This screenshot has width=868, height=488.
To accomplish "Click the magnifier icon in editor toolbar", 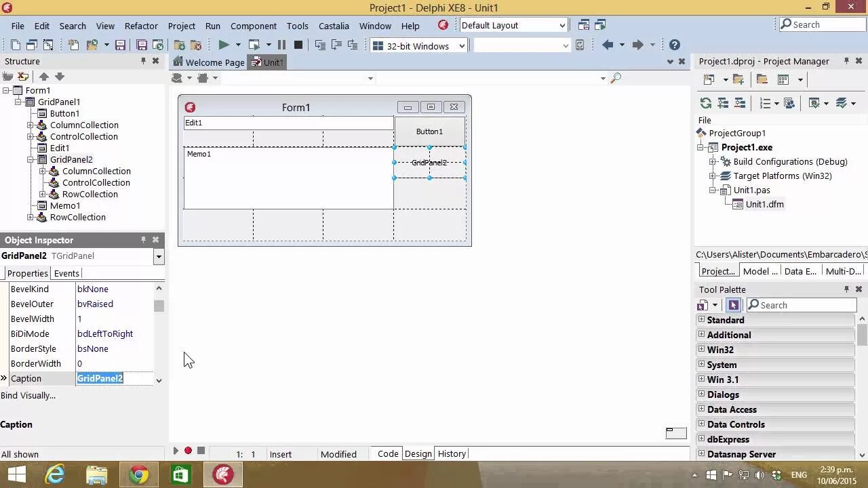I will [616, 78].
